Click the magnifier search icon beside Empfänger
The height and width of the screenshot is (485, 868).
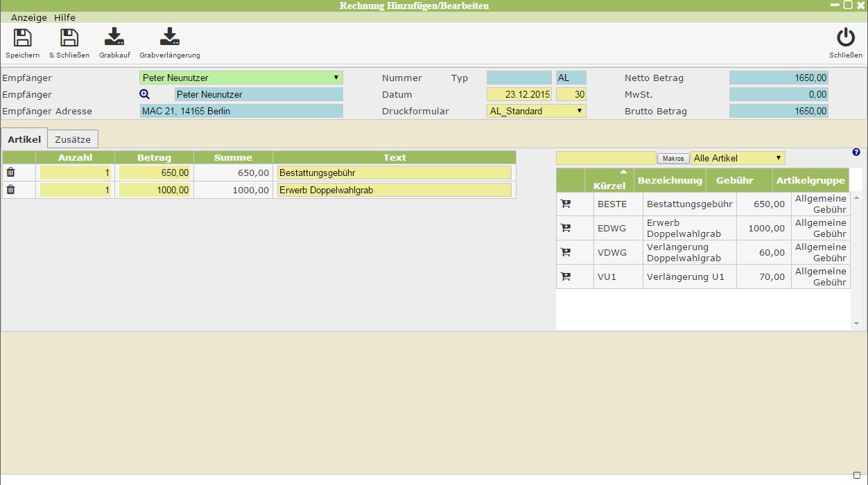pos(145,94)
